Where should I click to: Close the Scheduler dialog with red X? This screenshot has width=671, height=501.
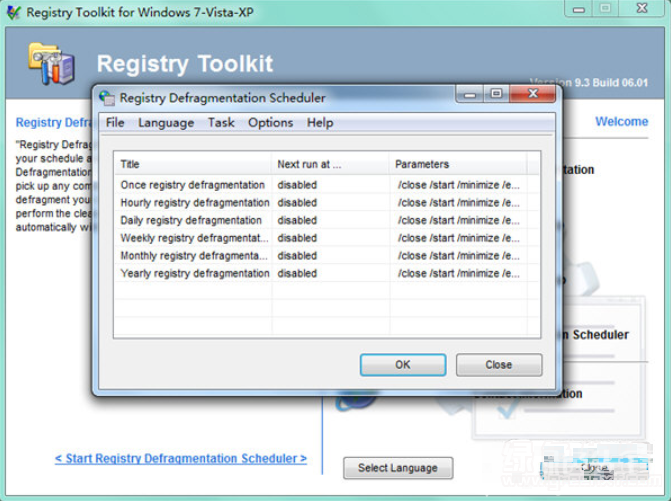[x=533, y=94]
